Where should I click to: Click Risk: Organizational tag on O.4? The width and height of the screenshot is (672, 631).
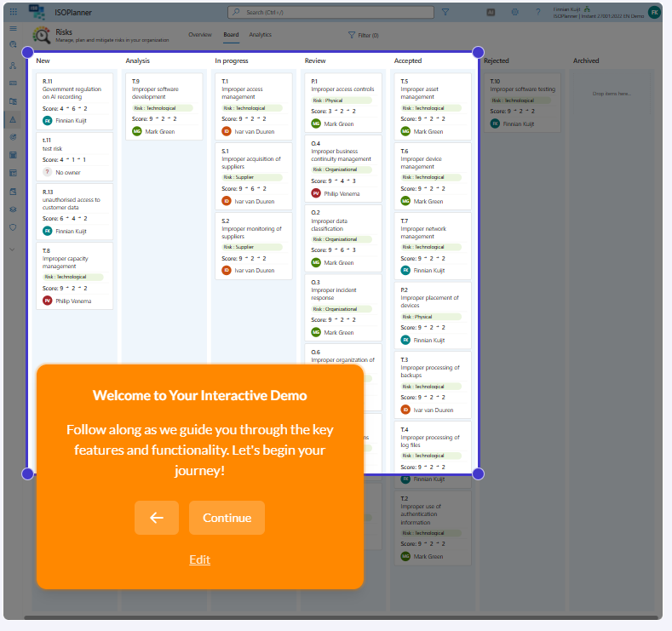[342, 169]
